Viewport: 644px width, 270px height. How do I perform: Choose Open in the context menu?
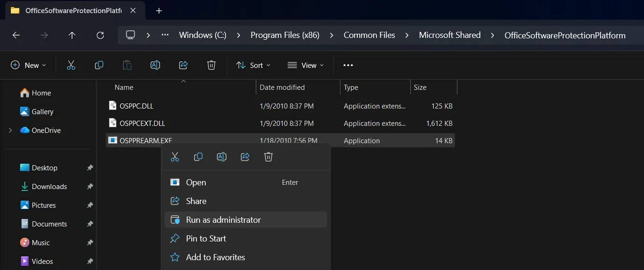246,182
